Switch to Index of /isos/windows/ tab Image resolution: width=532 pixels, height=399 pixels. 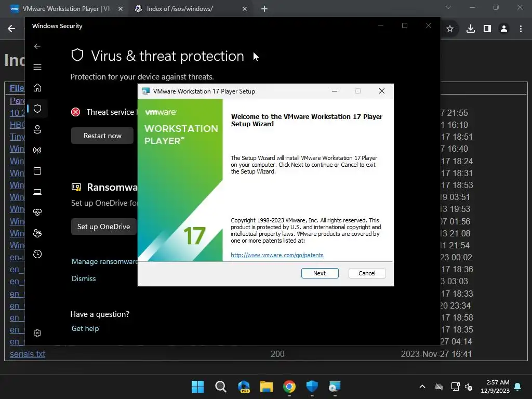coord(179,9)
